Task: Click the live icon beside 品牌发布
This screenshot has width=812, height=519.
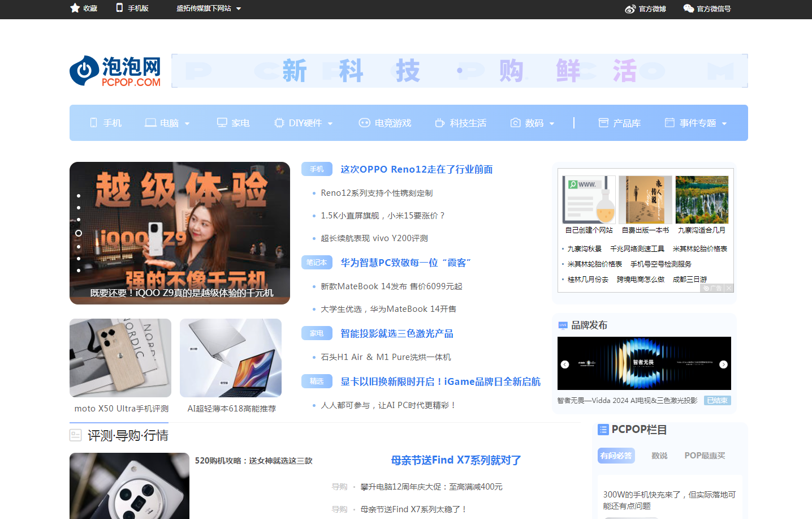Action: [563, 325]
